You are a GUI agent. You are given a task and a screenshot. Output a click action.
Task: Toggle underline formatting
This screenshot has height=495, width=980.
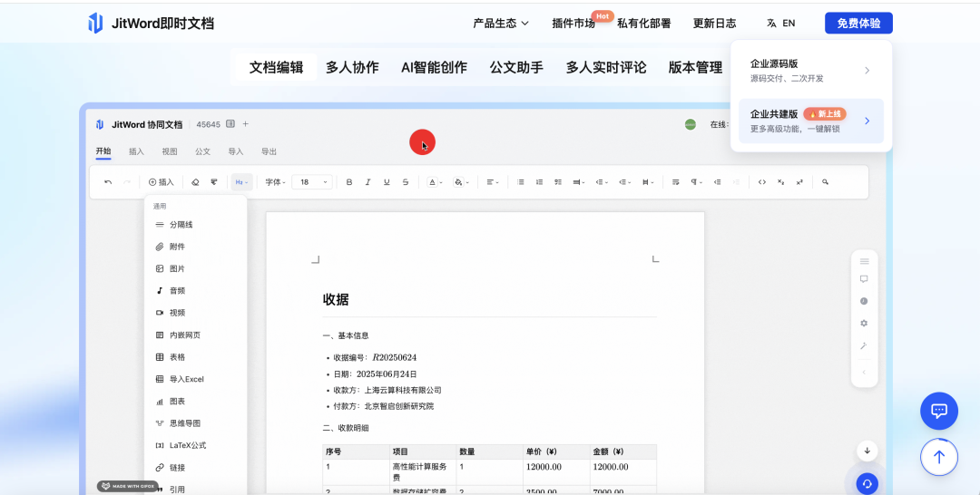tap(387, 182)
